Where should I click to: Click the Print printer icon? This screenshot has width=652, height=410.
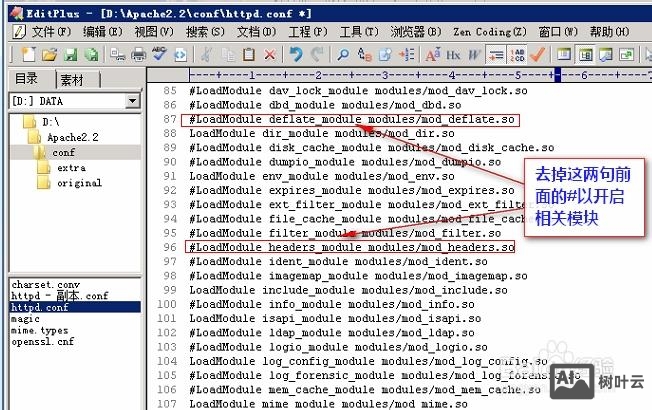(x=138, y=54)
